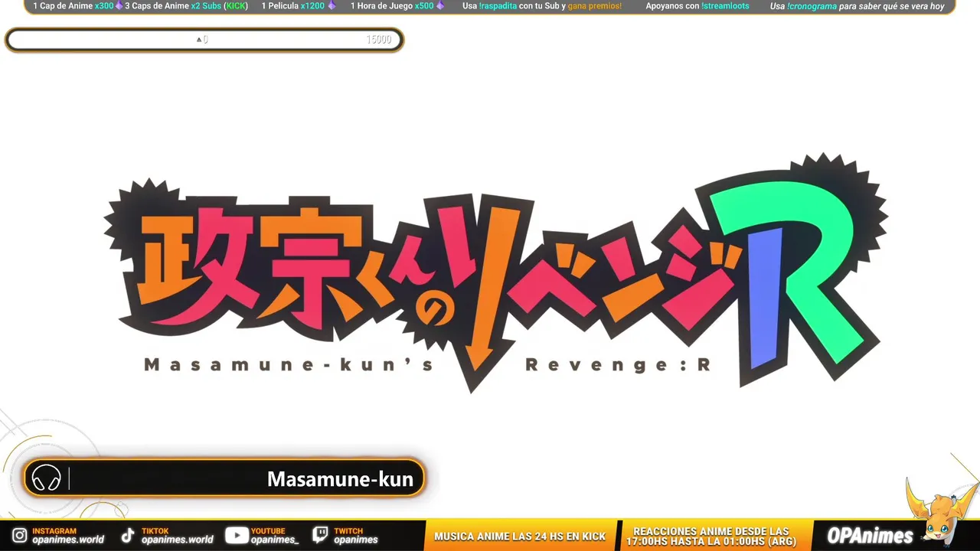This screenshot has height=551, width=980.
Task: Click the goal progress bar
Action: click(204, 40)
